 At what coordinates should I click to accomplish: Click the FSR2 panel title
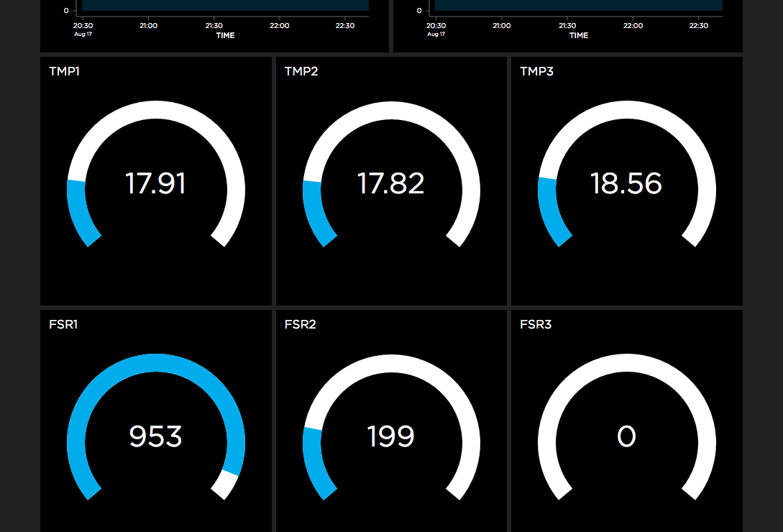(300, 325)
